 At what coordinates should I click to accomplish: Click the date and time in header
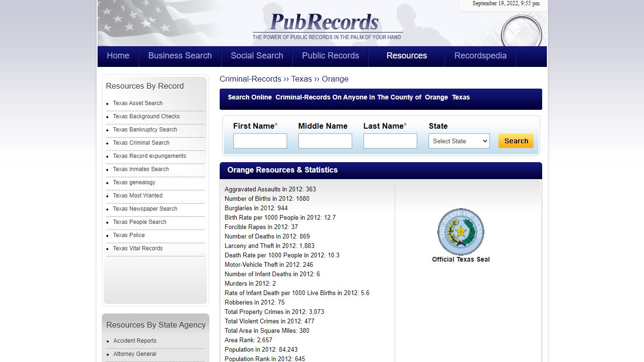pyautogui.click(x=506, y=3)
